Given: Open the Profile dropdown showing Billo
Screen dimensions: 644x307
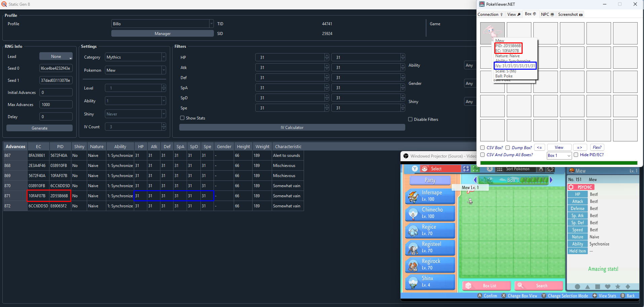Looking at the screenshot, I should point(162,24).
